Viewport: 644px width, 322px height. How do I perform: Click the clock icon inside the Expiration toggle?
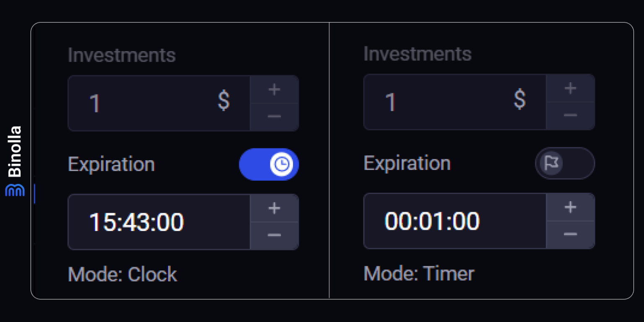tap(281, 165)
